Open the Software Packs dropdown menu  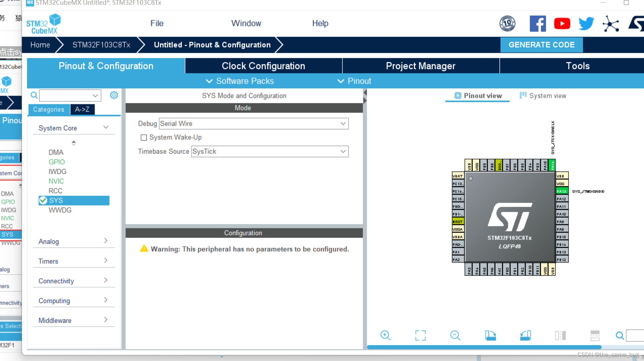(x=240, y=81)
